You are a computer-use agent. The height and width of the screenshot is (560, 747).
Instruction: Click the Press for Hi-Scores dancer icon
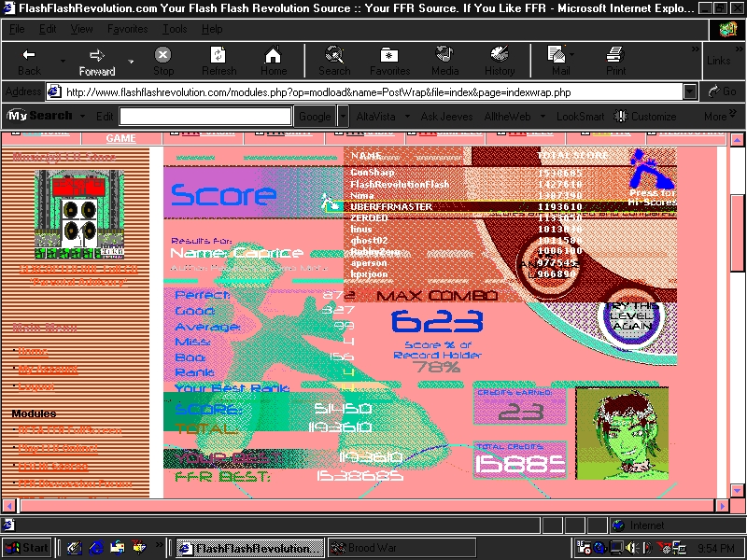click(652, 177)
